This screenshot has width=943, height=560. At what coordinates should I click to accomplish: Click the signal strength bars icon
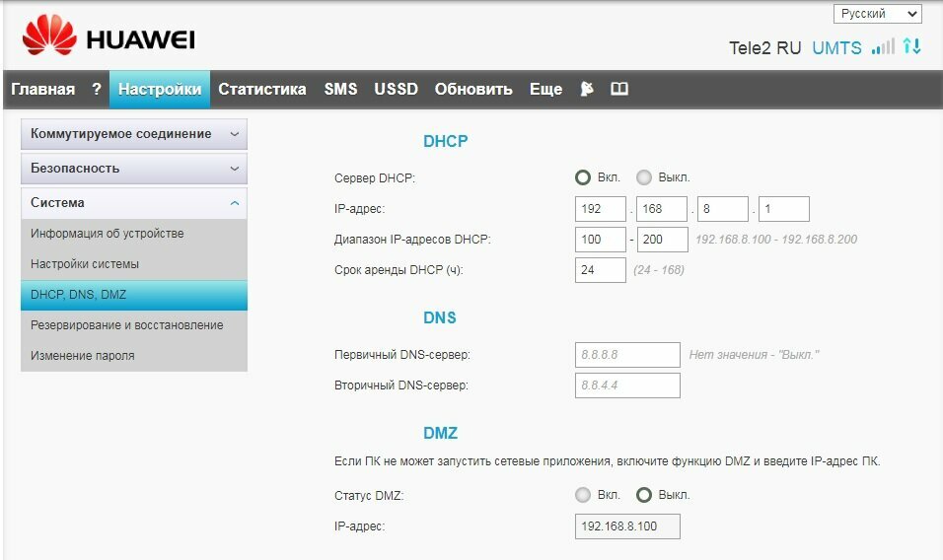click(883, 46)
